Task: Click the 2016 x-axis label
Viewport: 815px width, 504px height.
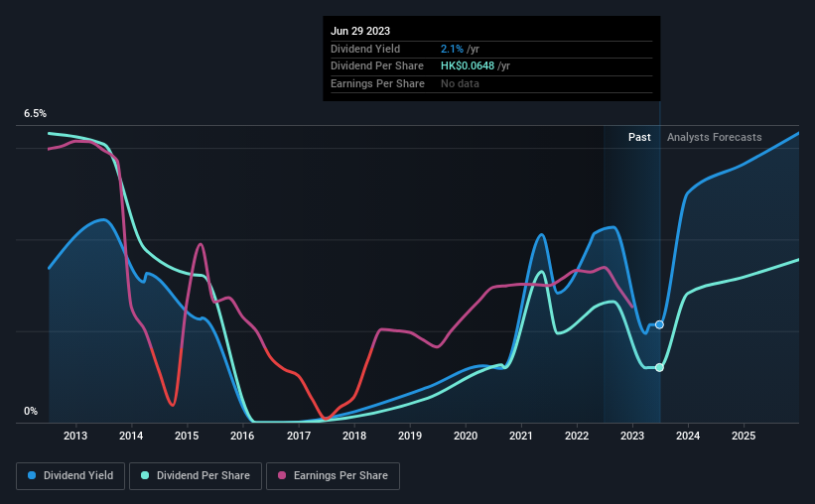Action: (242, 436)
